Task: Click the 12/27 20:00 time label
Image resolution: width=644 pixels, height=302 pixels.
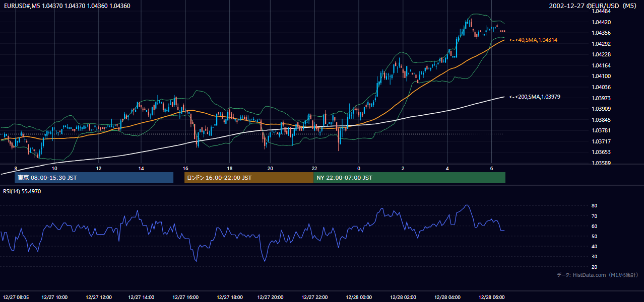Action: coord(270,297)
